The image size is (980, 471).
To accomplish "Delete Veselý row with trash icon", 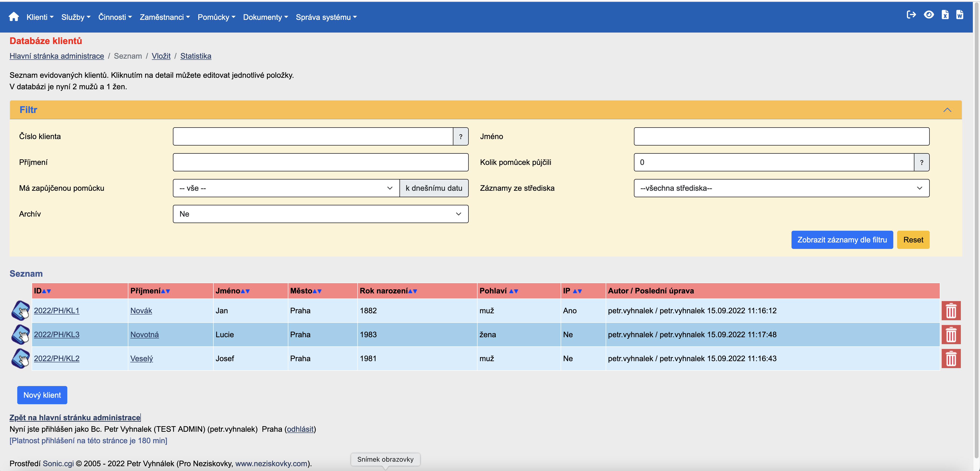I will point(951,359).
